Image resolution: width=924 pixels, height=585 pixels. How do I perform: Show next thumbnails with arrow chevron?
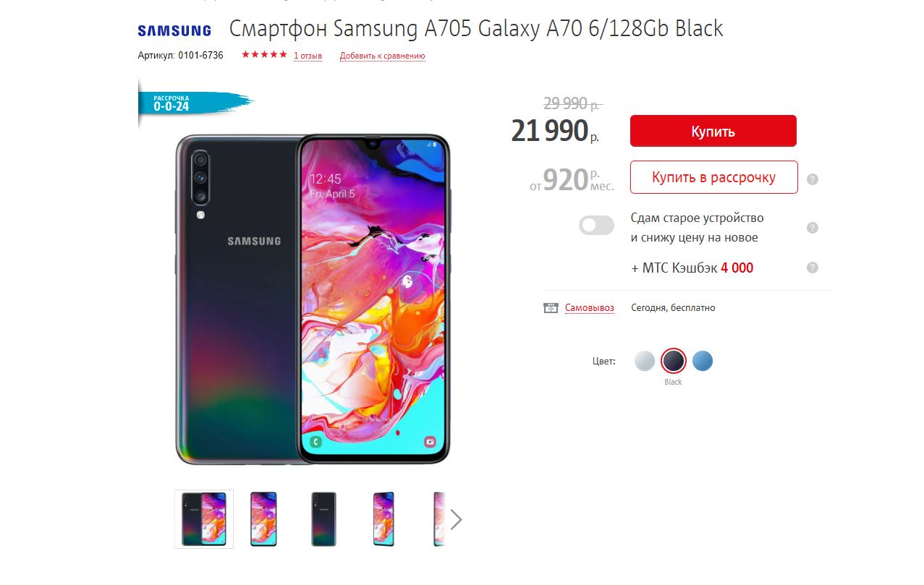click(x=456, y=519)
